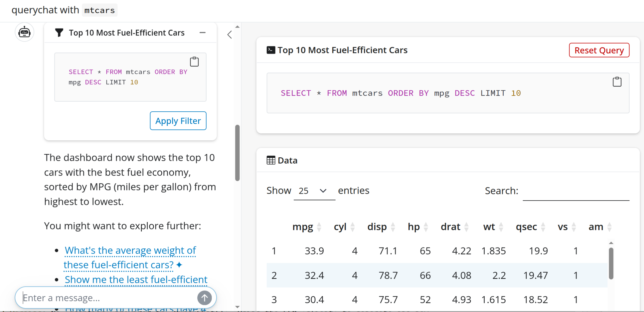Click the filter funnel icon in chat card
The height and width of the screenshot is (312, 644).
coord(59,33)
